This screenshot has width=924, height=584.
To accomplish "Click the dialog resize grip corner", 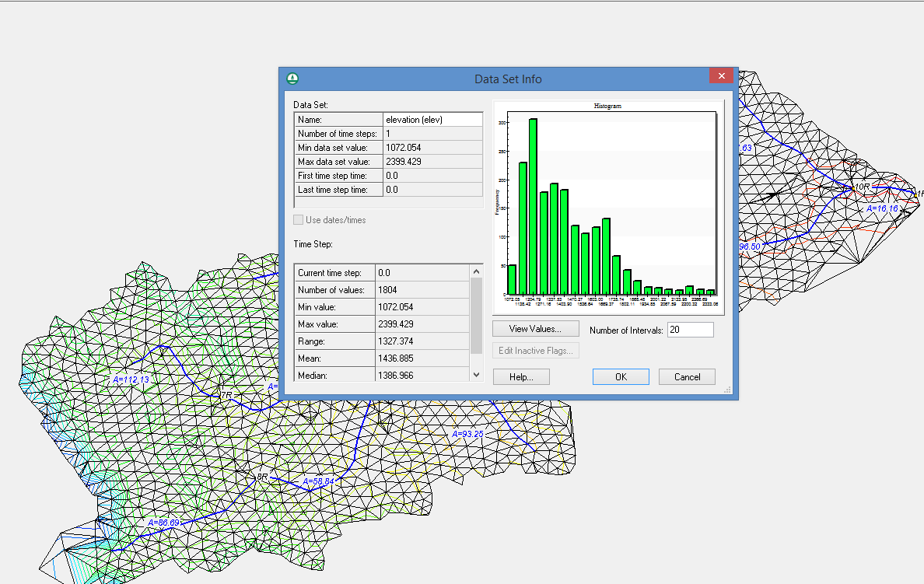I will click(x=728, y=390).
